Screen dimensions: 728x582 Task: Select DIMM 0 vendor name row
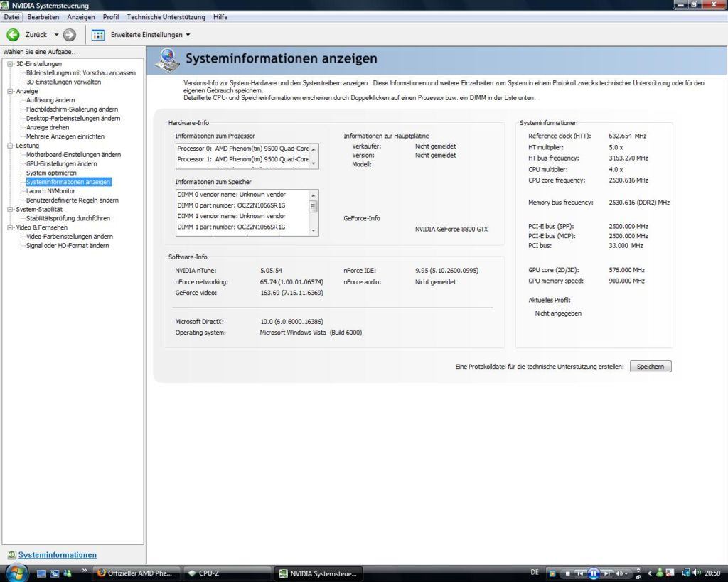pyautogui.click(x=242, y=195)
